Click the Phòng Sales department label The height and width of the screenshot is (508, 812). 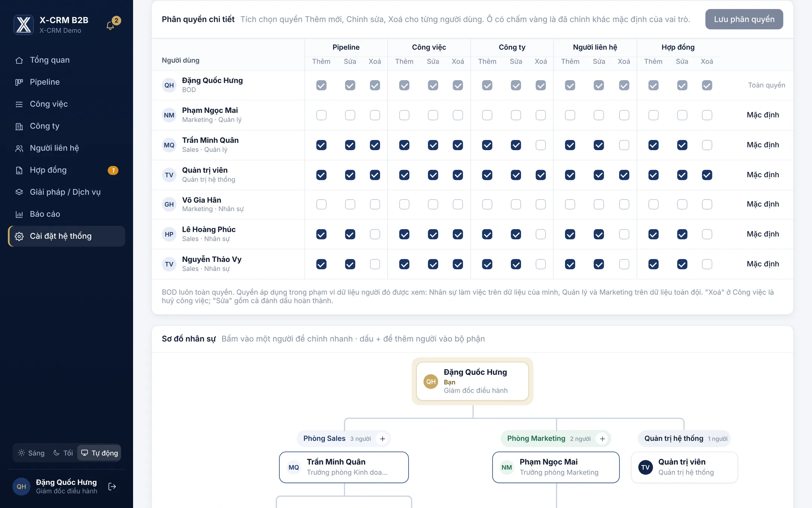[x=324, y=439]
